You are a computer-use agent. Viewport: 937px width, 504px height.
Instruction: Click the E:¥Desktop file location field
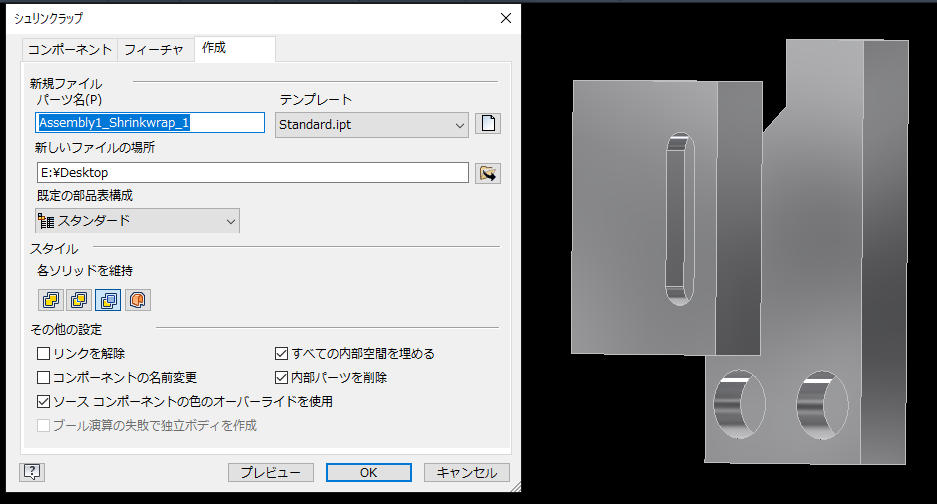253,173
